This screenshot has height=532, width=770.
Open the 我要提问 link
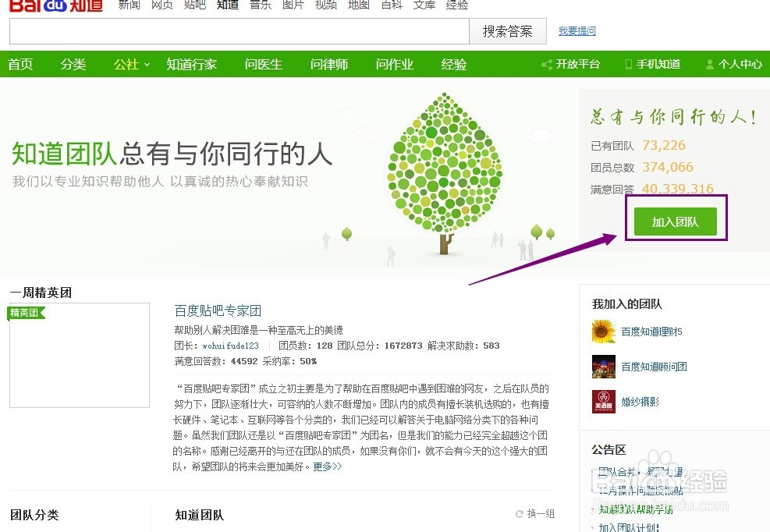pyautogui.click(x=577, y=31)
